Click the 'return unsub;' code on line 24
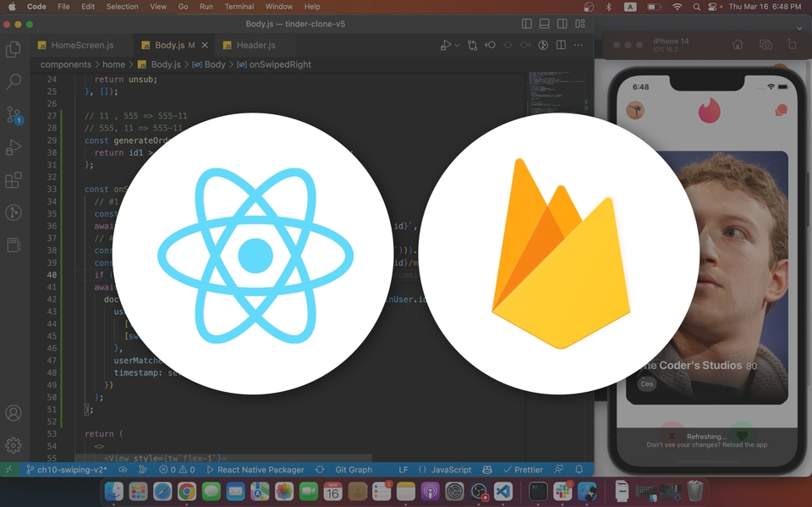 click(x=126, y=80)
